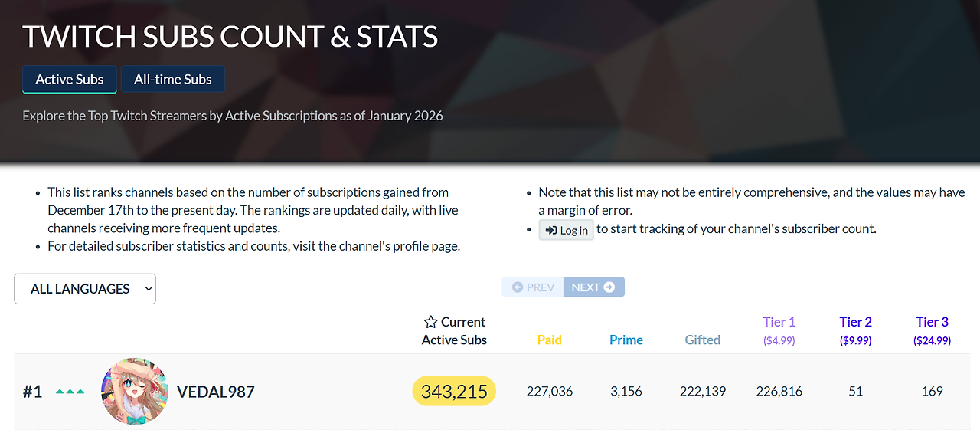980x430 pixels.
Task: Click the Tier 3 ($24.99) column header
Action: click(933, 330)
